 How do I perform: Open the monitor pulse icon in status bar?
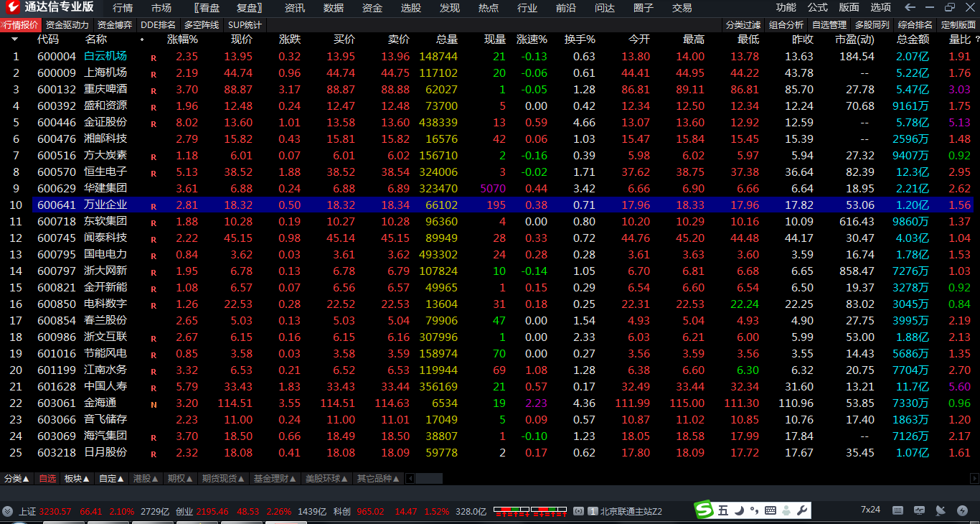[920, 510]
